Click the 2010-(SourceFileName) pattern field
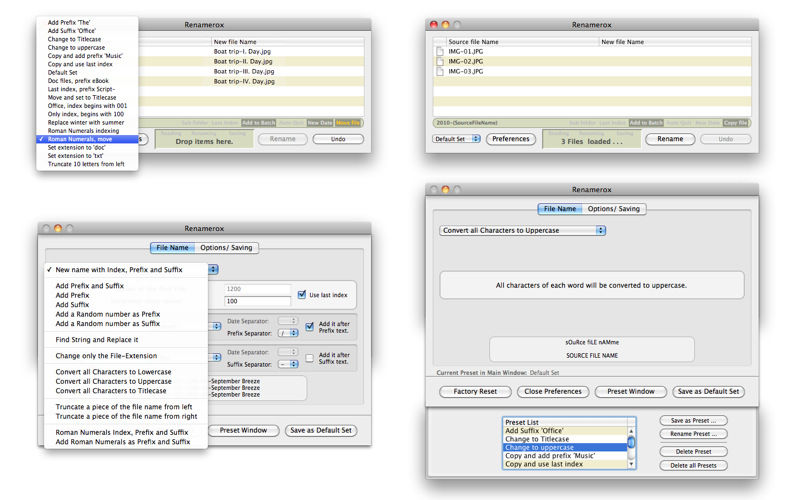The width and height of the screenshot is (800, 500). click(x=592, y=123)
